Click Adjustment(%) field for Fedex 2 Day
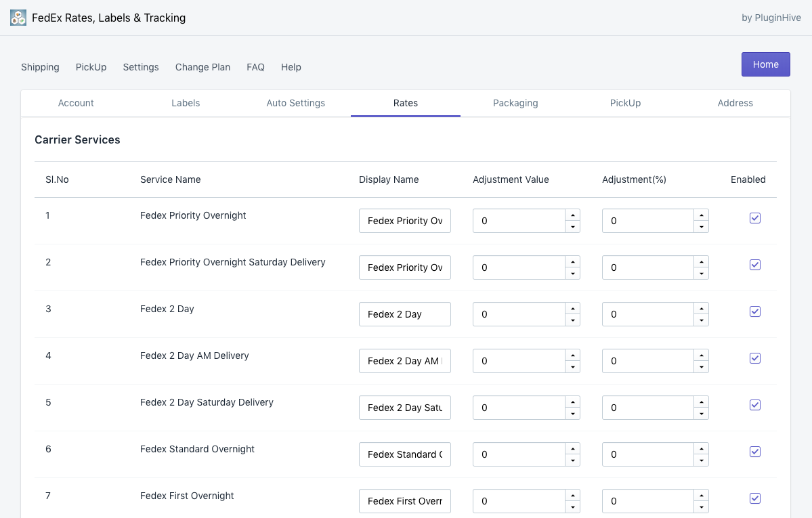This screenshot has width=812, height=518. pyautogui.click(x=648, y=314)
